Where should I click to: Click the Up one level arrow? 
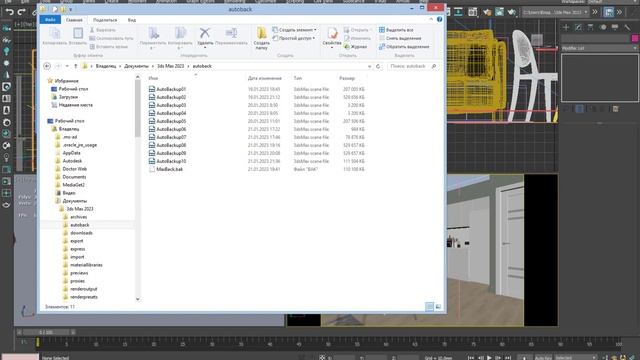(x=76, y=66)
